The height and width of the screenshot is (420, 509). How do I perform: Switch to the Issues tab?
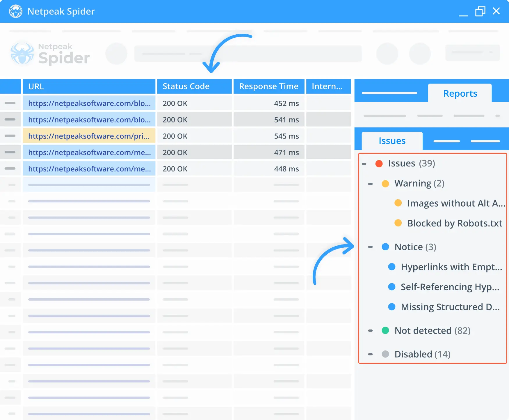[392, 141]
